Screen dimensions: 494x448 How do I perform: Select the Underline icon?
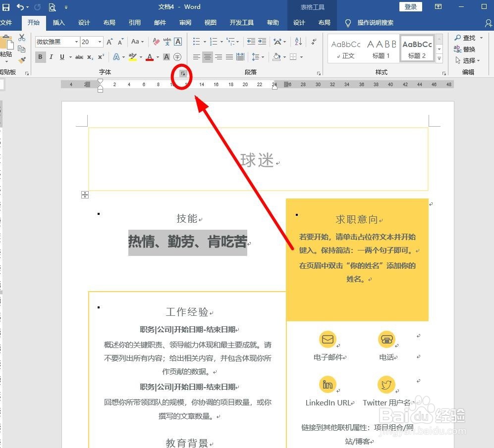(x=62, y=57)
